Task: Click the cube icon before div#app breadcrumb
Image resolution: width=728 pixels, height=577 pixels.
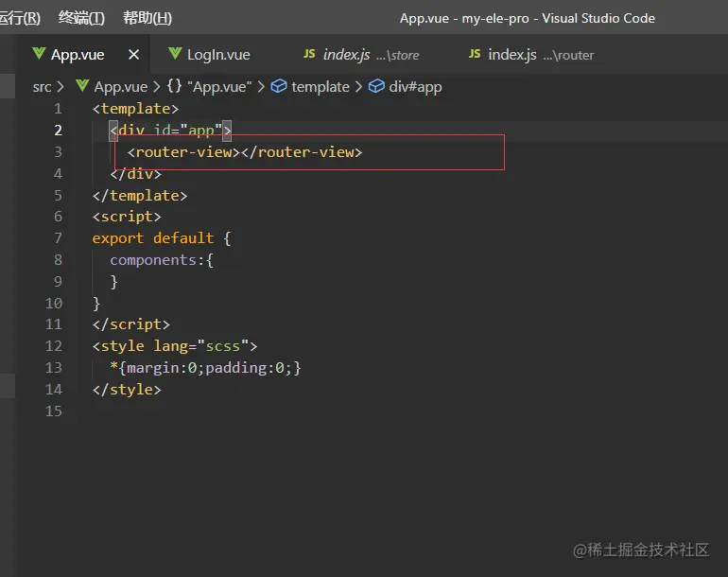Action: [x=376, y=86]
